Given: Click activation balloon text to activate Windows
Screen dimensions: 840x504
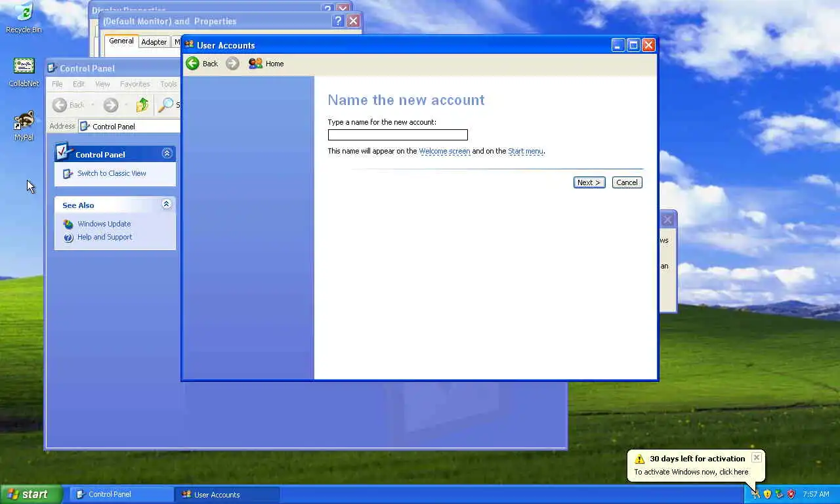Looking at the screenshot, I should tap(691, 472).
